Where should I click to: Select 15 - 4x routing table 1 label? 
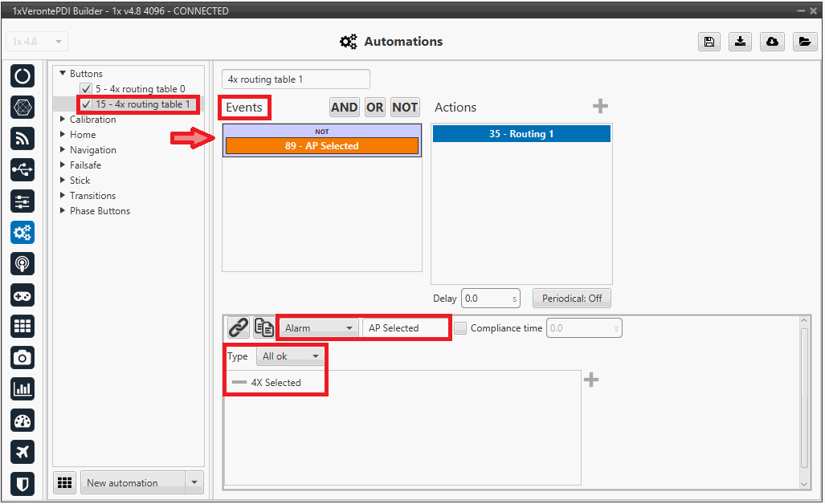[x=142, y=104]
